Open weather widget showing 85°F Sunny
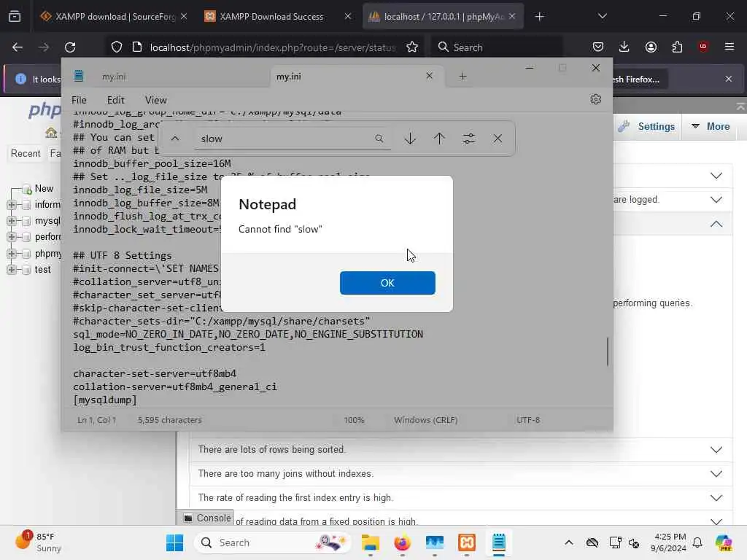 coord(38,542)
